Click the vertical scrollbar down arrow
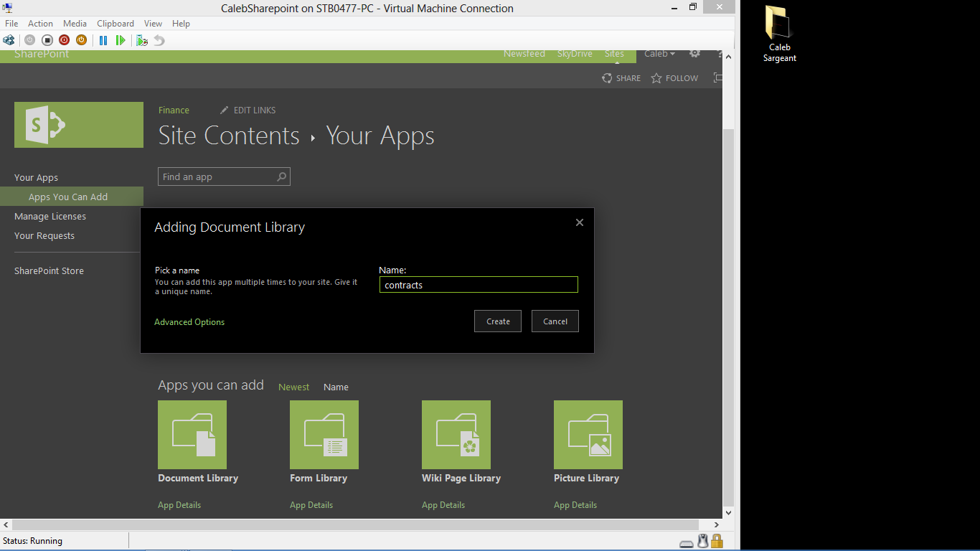 729,514
